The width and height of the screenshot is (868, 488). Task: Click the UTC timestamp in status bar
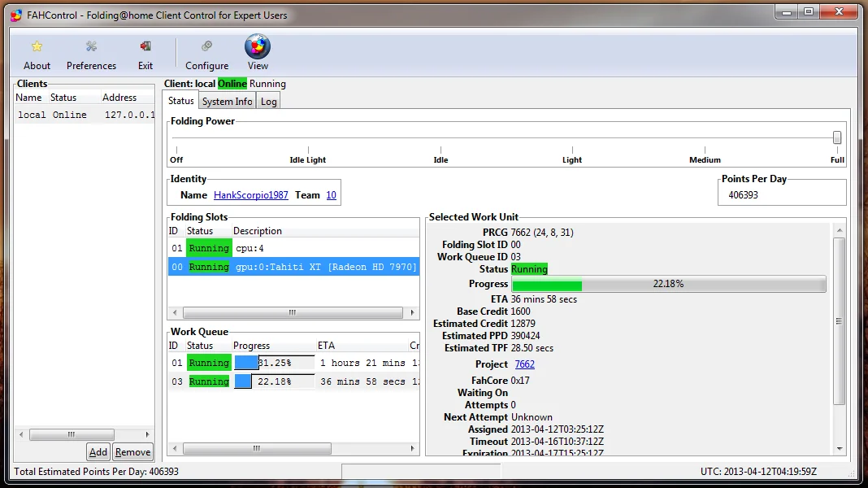pos(758,472)
